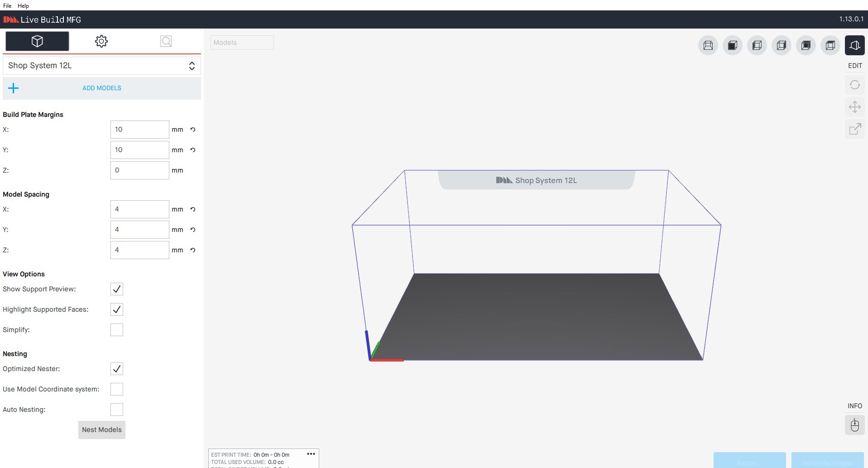Enable Use Model Coordinate system
Screen dimensions: 868x468
pos(117,389)
